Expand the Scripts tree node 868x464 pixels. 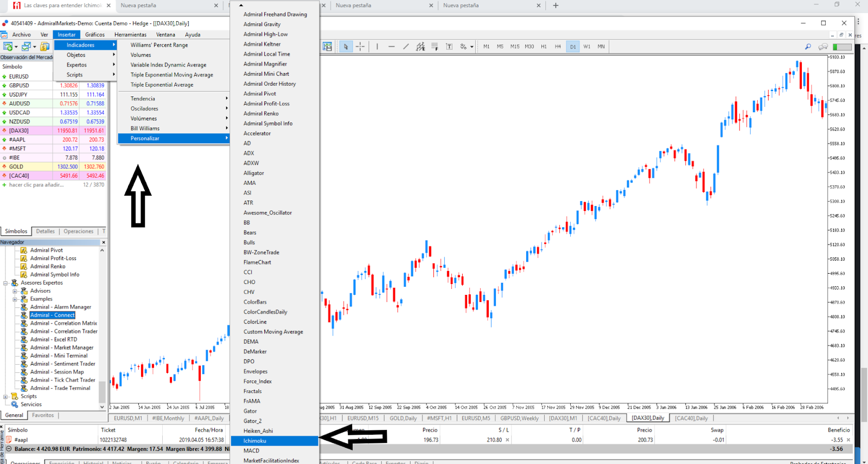pyautogui.click(x=5, y=396)
